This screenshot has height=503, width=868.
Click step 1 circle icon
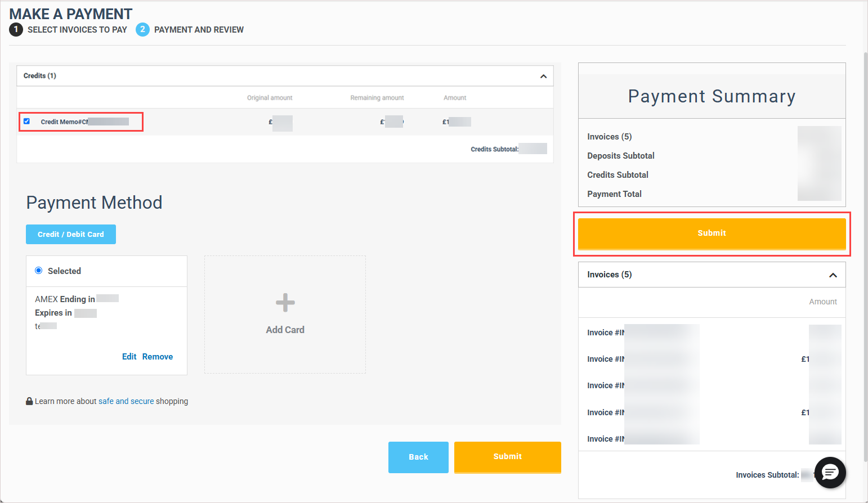(x=16, y=29)
